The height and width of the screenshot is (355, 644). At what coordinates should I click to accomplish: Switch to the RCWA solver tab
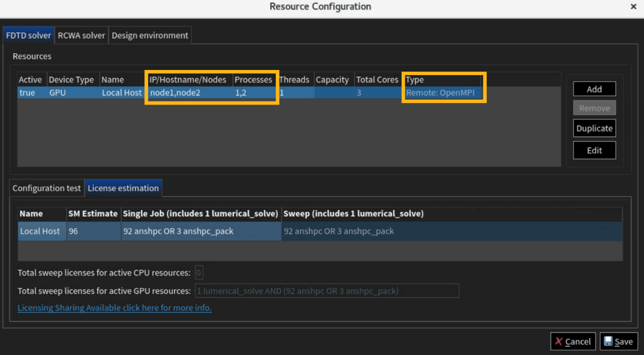[x=81, y=35]
